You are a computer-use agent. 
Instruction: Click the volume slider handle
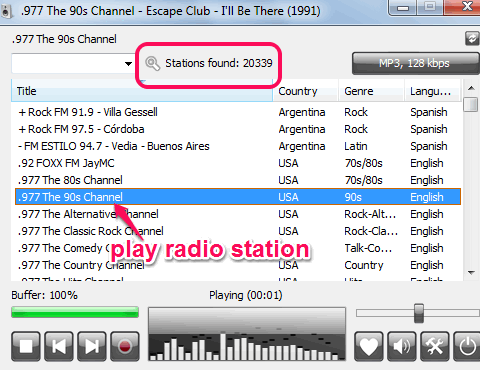pos(419,313)
